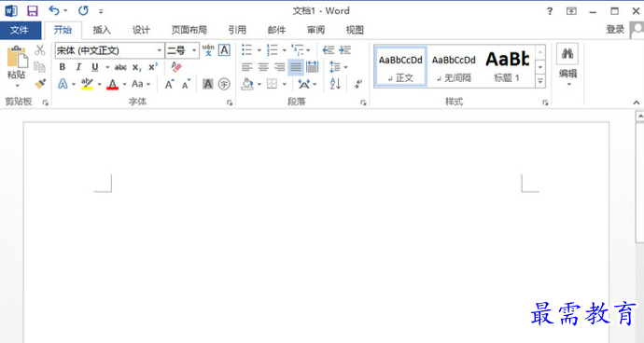Screen dimensions: 644x343
Task: Increase the font size
Action: pos(169,84)
